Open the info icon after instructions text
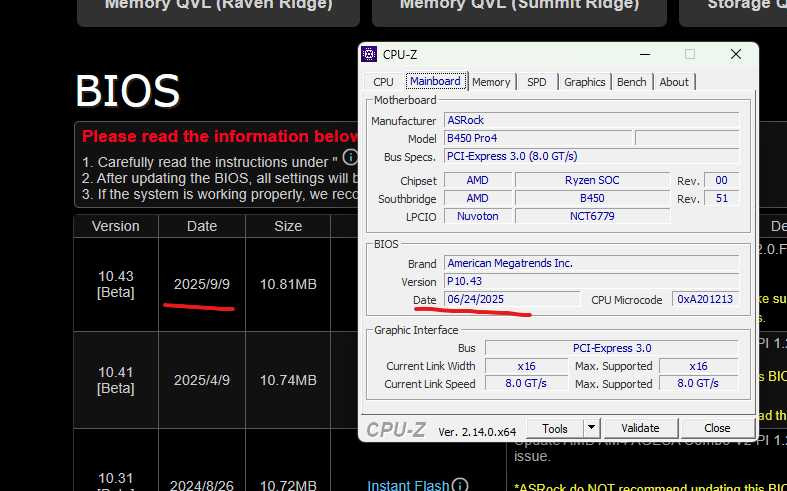The width and height of the screenshot is (787, 491). pyautogui.click(x=350, y=157)
